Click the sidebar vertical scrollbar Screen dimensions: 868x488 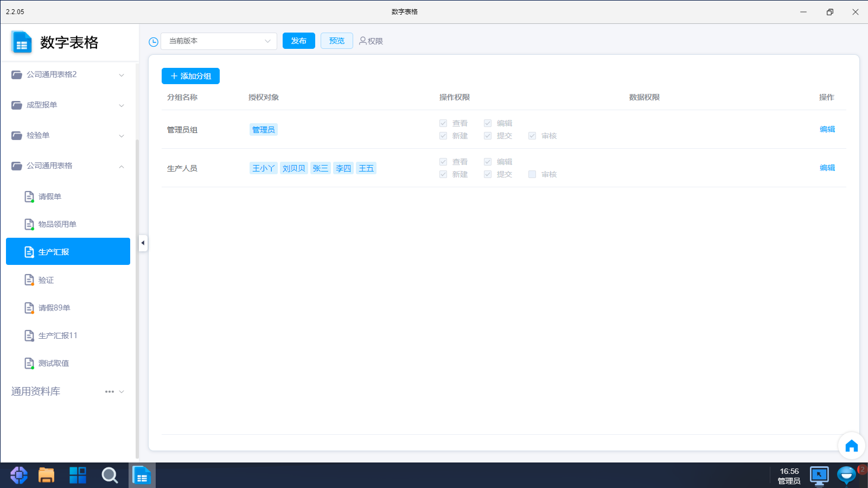tap(137, 299)
